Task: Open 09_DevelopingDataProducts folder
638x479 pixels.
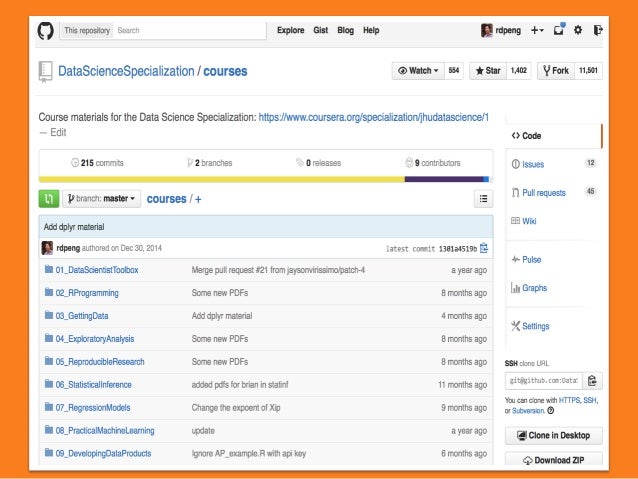Action: tap(103, 453)
